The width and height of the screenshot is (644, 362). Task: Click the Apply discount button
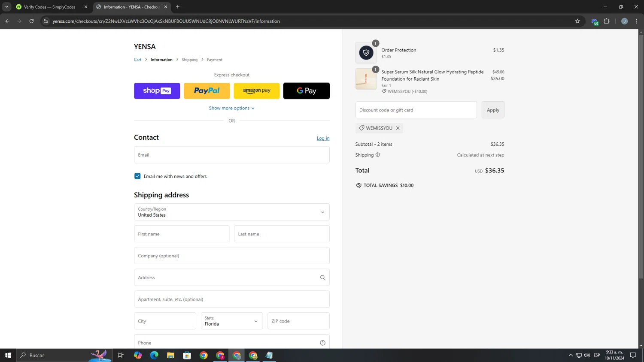pos(493,110)
